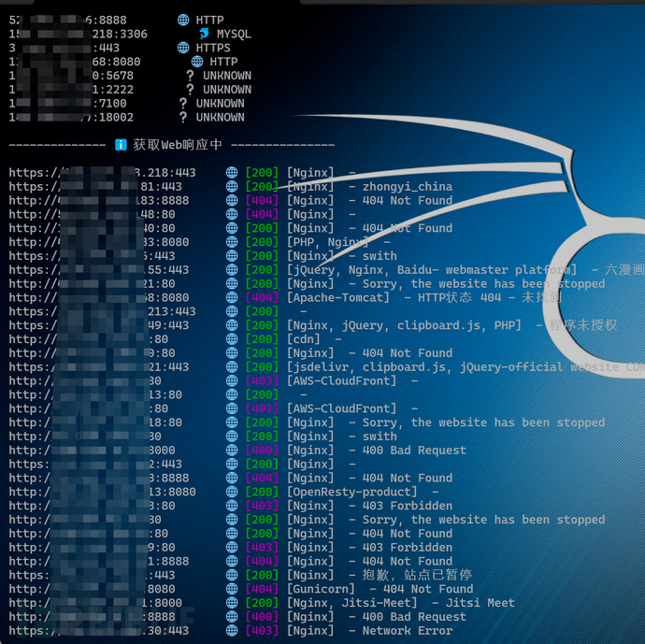Click the globe icon on the OpenResty-product row
Screen dimensions: 645x644
pos(232,492)
